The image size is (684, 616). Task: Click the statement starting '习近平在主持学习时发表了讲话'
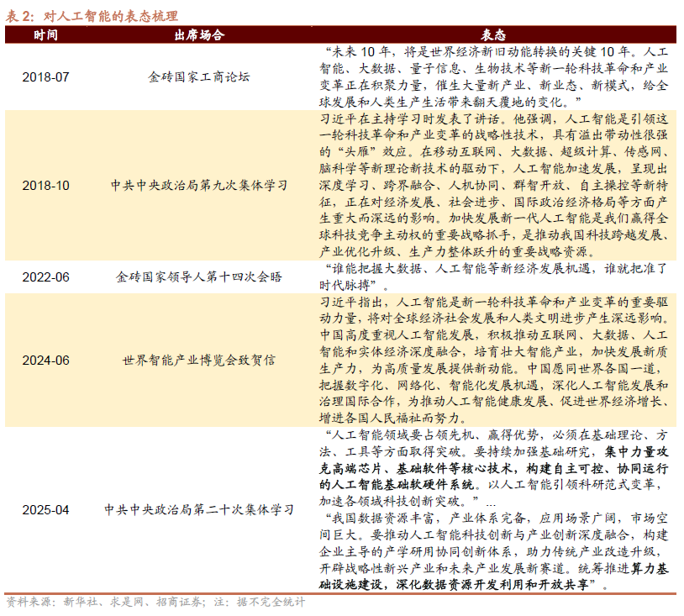coord(493,186)
